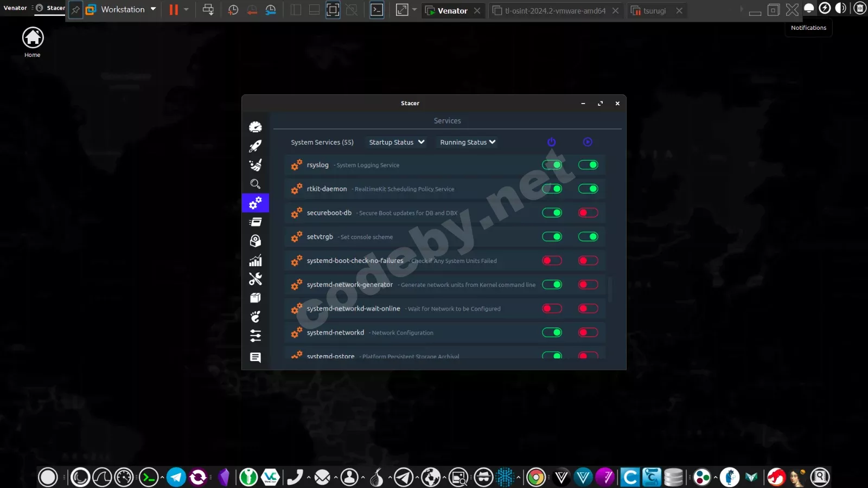
Task: Select the secureboot-db service name
Action: click(329, 213)
